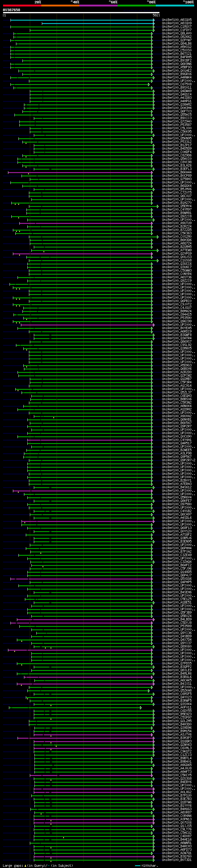Click the orange ~40% identity legend segment
The width and height of the screenshot is (197, 868).
click(x=60, y=6)
